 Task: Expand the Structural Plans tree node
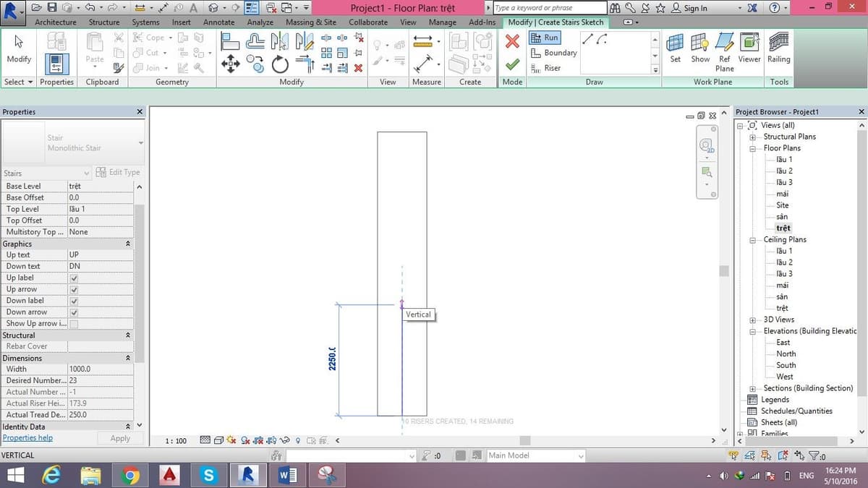[752, 137]
